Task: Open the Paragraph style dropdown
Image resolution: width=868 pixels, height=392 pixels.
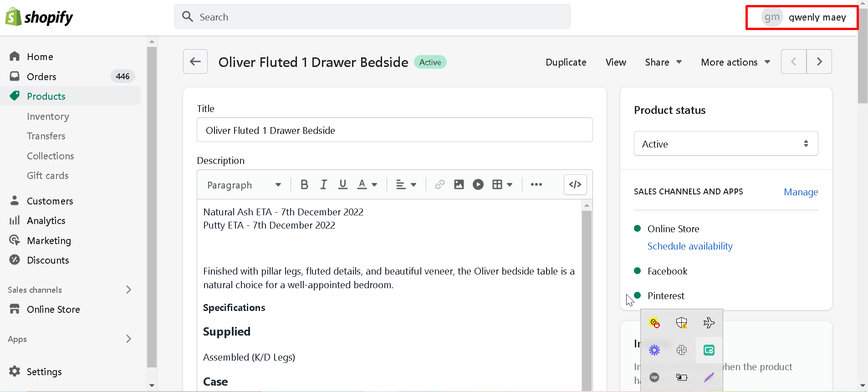Action: click(x=244, y=185)
